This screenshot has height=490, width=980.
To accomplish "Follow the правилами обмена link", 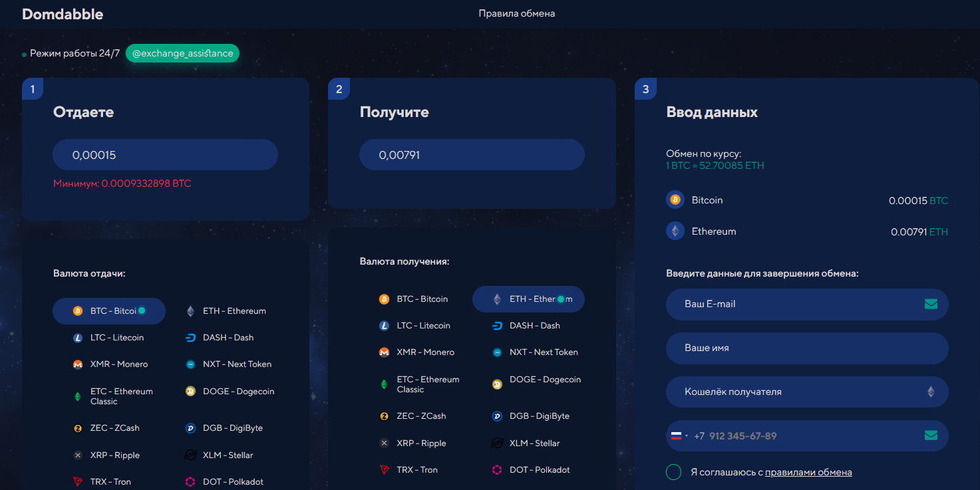I will click(808, 472).
